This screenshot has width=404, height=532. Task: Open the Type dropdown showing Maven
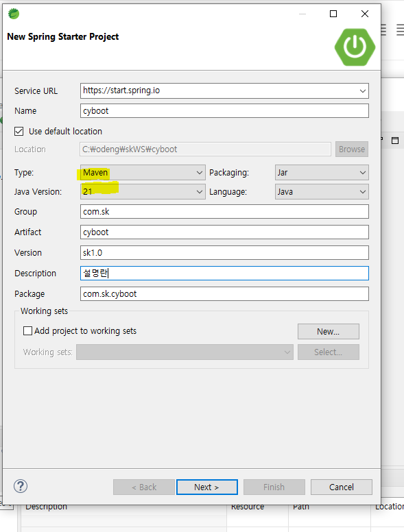[143, 172]
